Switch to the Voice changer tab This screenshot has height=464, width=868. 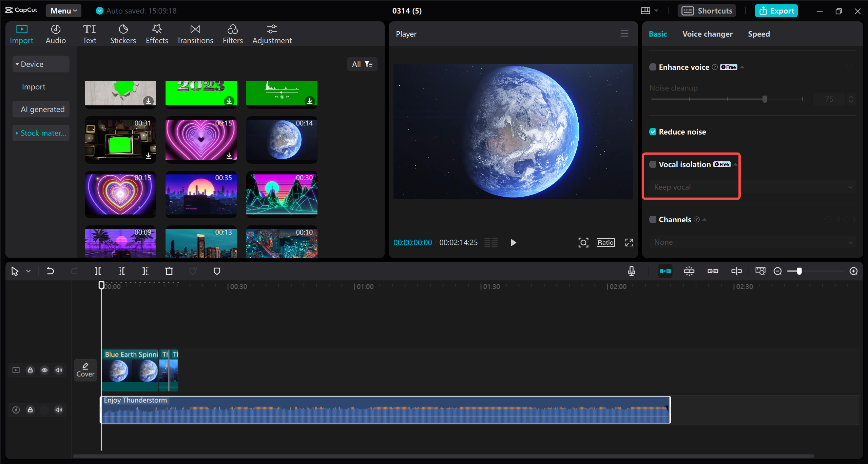(x=707, y=34)
